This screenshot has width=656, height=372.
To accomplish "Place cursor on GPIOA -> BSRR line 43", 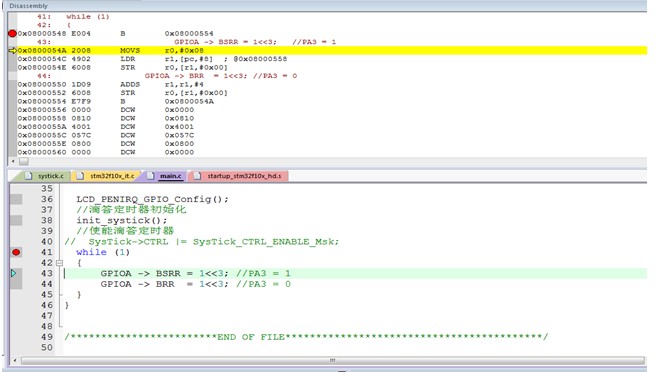I will pyautogui.click(x=195, y=273).
